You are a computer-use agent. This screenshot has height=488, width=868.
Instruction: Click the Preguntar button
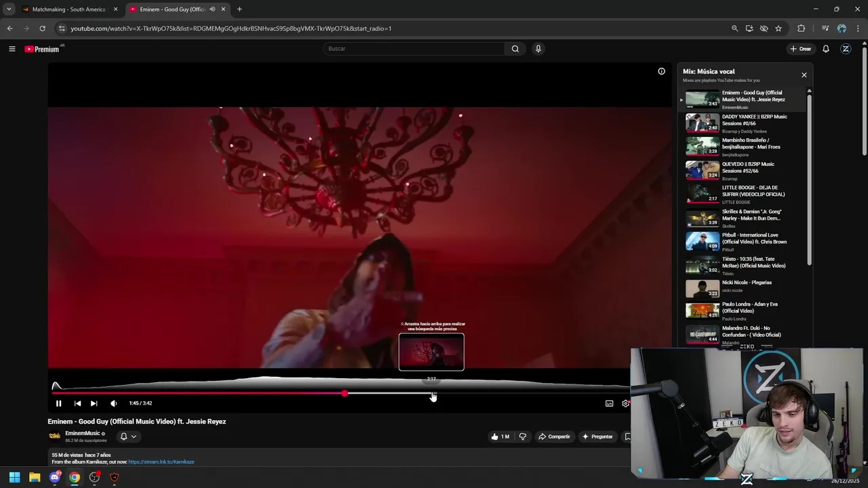click(597, 436)
